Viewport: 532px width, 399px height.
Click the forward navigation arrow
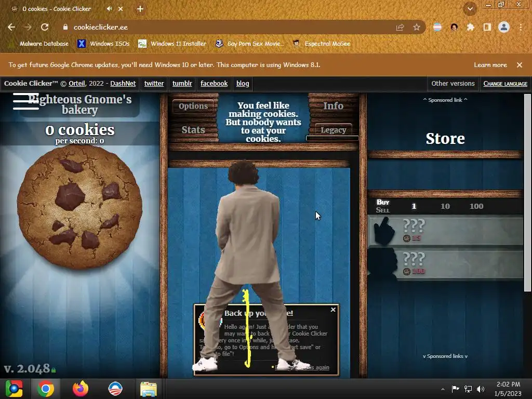tap(28, 27)
